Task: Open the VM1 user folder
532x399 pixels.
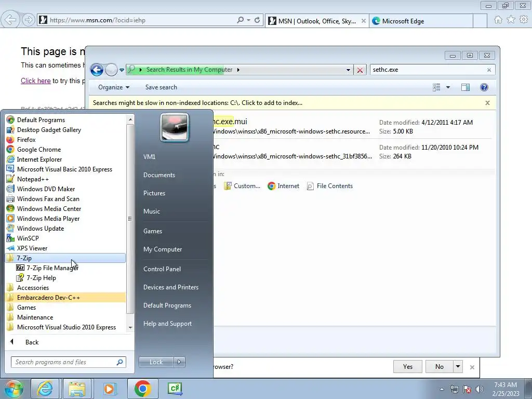Action: [149, 156]
